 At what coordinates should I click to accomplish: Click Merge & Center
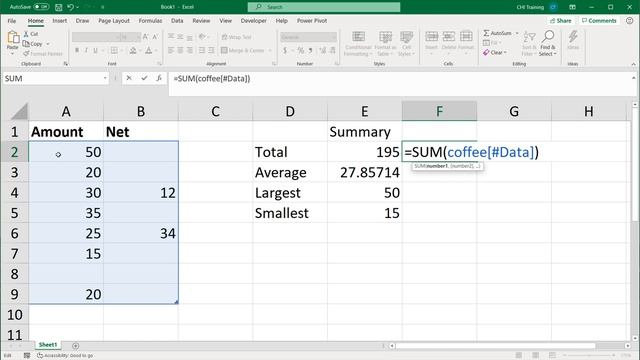pos(242,50)
